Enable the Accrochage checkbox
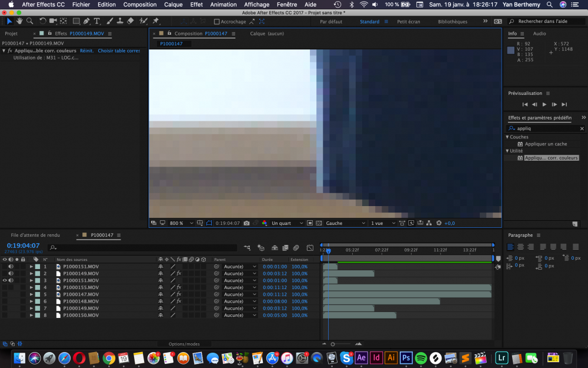 (216, 22)
